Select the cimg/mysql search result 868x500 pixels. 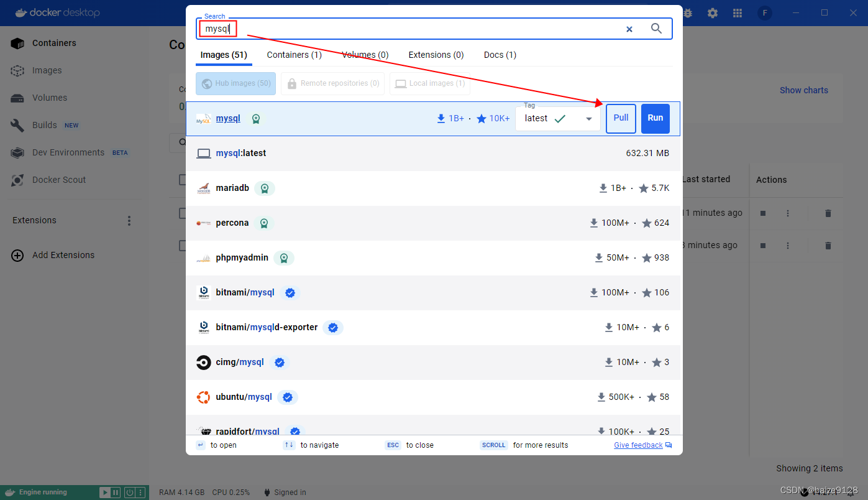433,362
